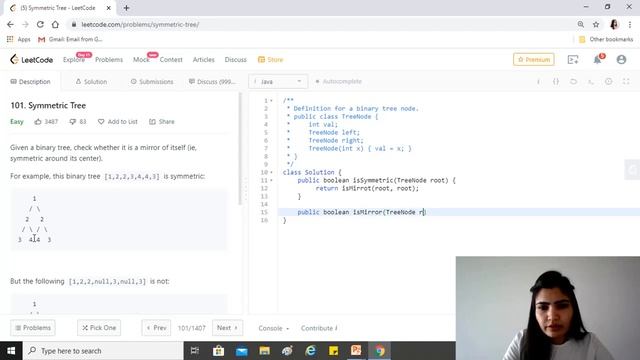Open the Explore menu
Image resolution: width=640 pixels, height=360 pixels.
point(74,60)
